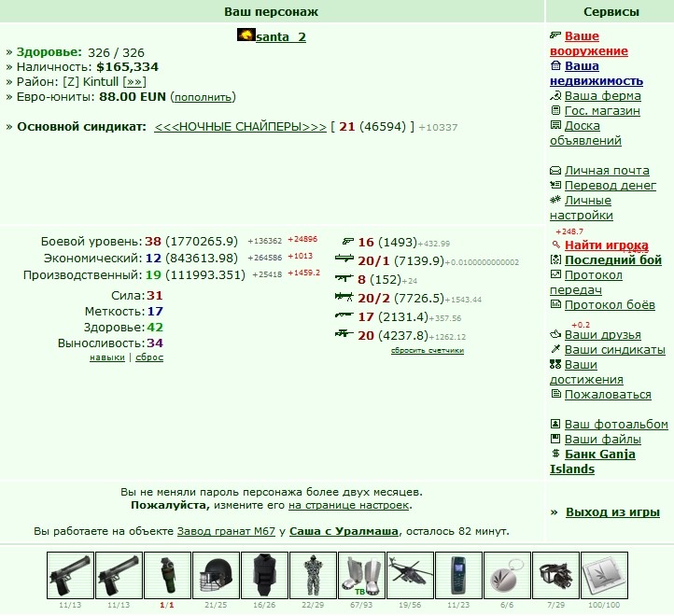The height and width of the screenshot is (616, 674).
Task: Open Саша с Уралмаша player link
Action: click(x=344, y=531)
